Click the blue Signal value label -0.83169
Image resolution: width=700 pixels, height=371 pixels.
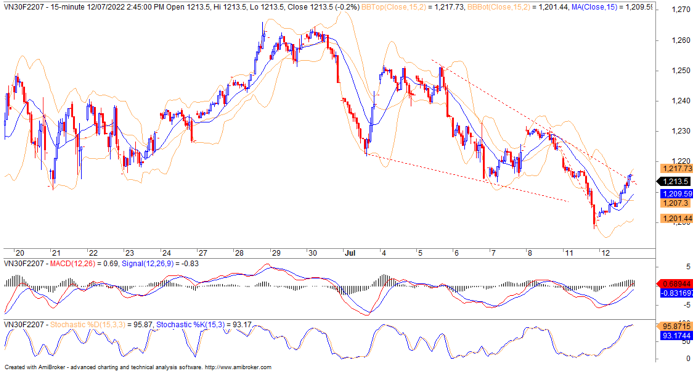[677, 293]
